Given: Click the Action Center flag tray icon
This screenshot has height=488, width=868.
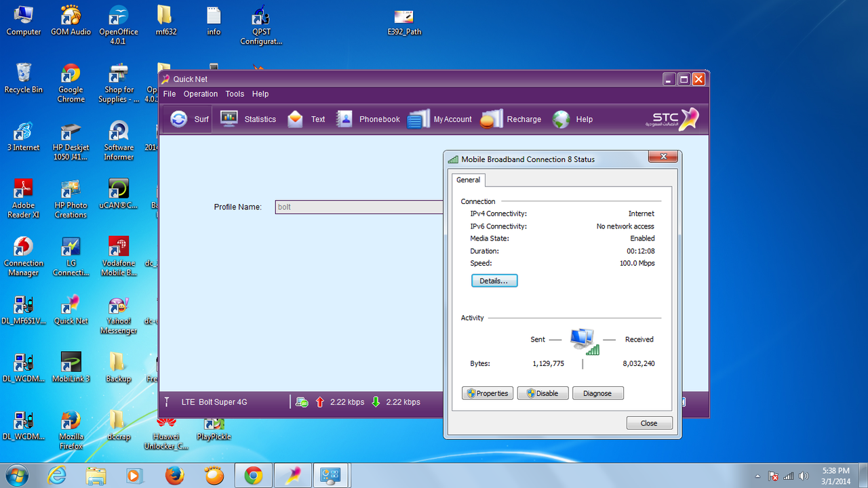Looking at the screenshot, I should (773, 476).
